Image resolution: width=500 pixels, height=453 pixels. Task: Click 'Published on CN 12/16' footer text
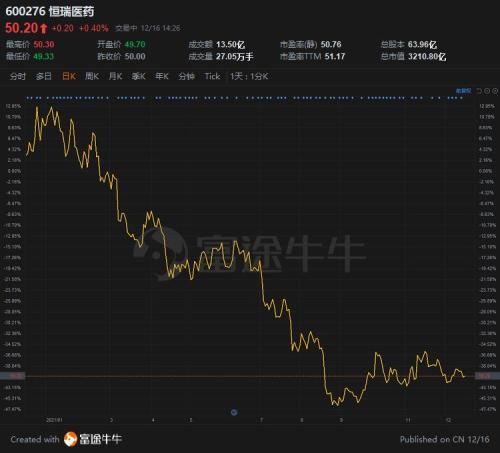pyautogui.click(x=445, y=439)
